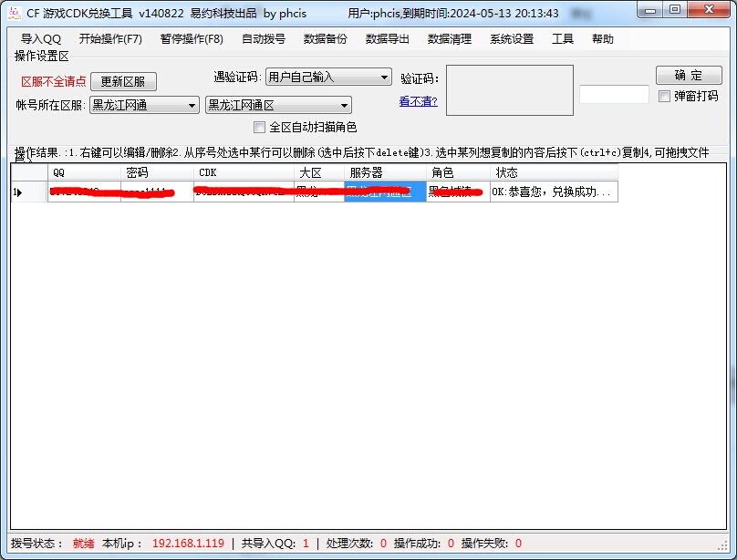737x560 pixels.
Task: Open the 系统设置 menu
Action: (512, 39)
